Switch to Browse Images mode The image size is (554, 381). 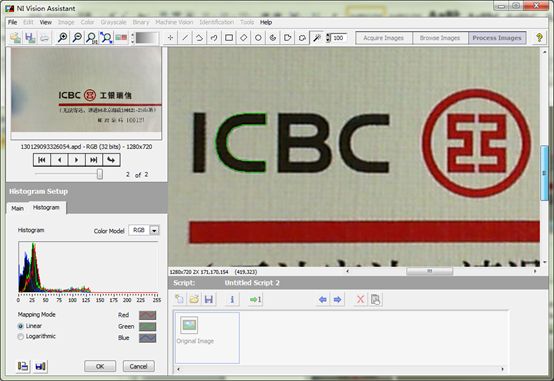(x=440, y=38)
